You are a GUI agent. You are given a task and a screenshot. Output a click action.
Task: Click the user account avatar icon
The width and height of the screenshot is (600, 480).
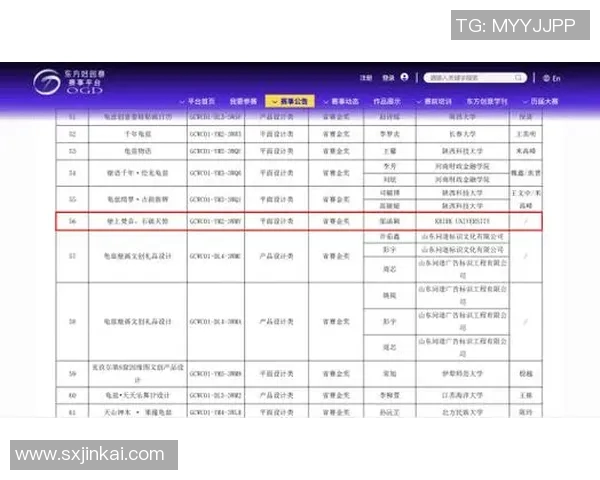click(x=404, y=77)
